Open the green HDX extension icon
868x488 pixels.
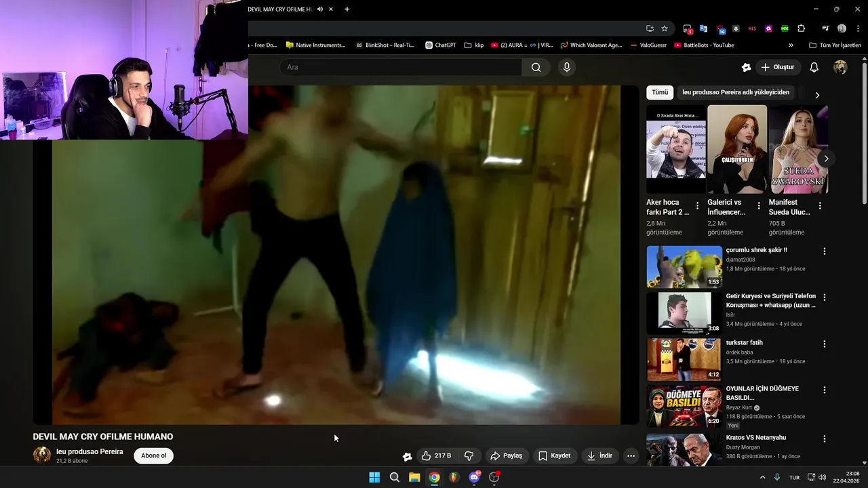coord(785,28)
